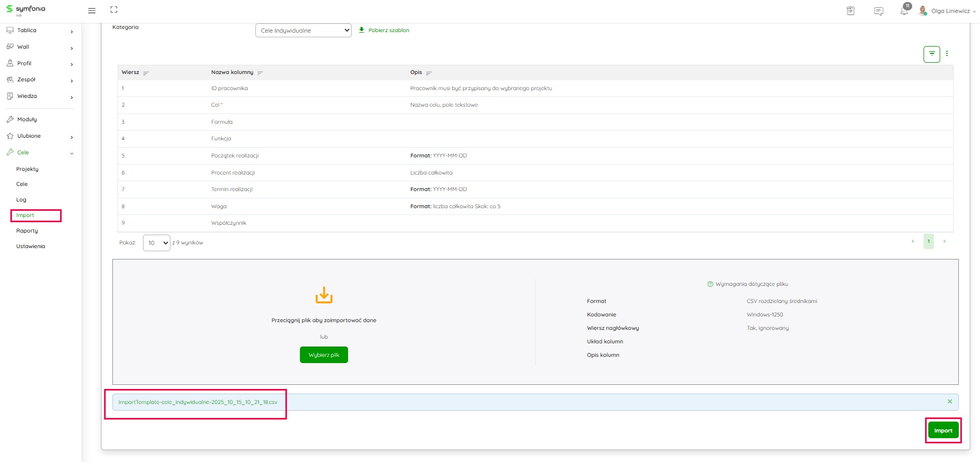Open the Kategoria dropdown Cele Indywidualne
The width and height of the screenshot is (980, 462).
tap(303, 31)
